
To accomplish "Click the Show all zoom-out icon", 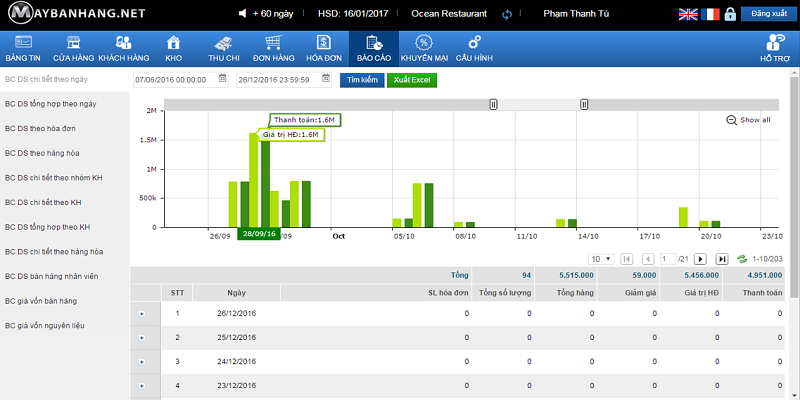I will point(731,120).
